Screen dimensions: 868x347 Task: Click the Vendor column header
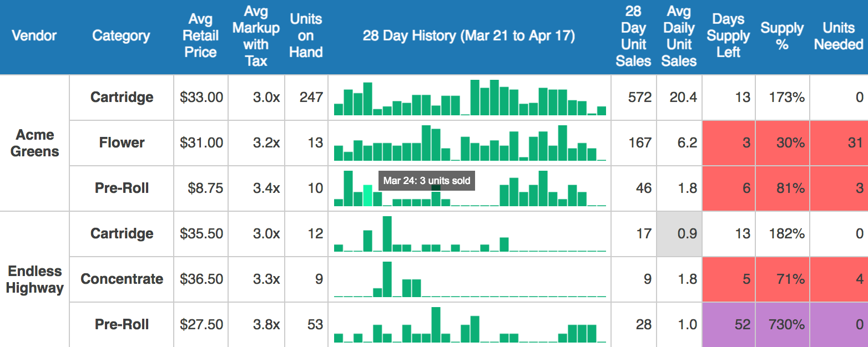(34, 36)
